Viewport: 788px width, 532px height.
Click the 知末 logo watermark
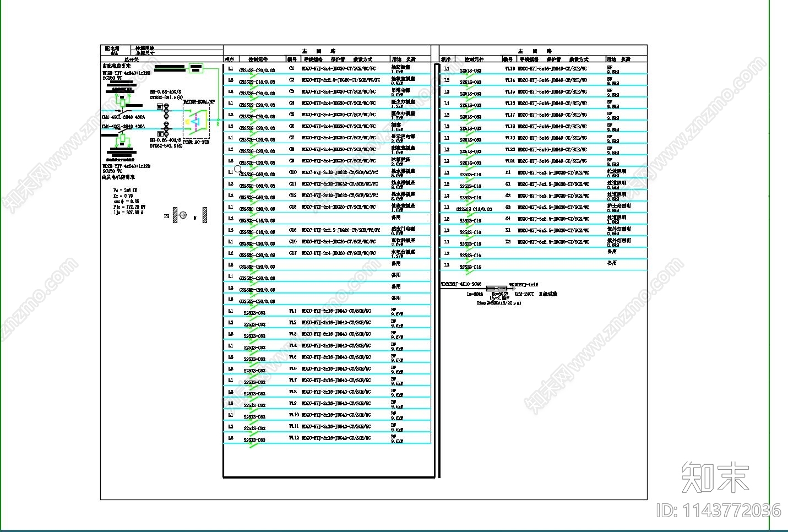[715, 477]
